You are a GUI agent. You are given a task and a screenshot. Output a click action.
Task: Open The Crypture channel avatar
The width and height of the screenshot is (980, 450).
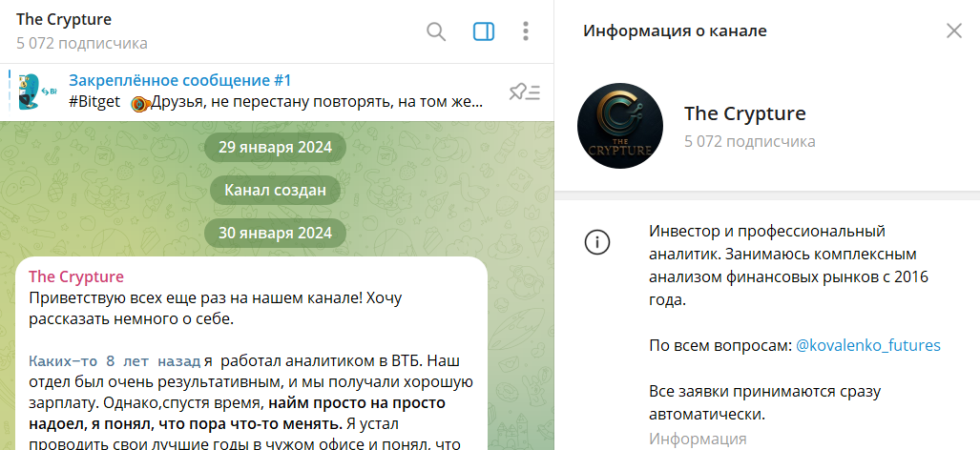(620, 126)
